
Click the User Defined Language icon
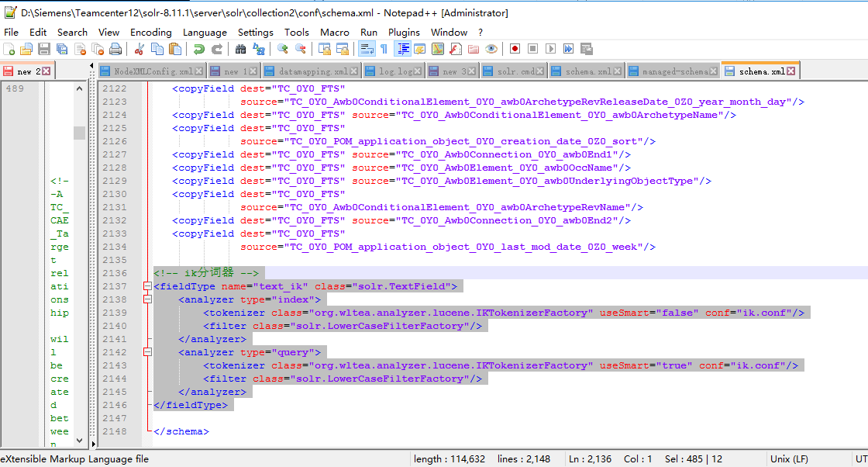(419, 50)
